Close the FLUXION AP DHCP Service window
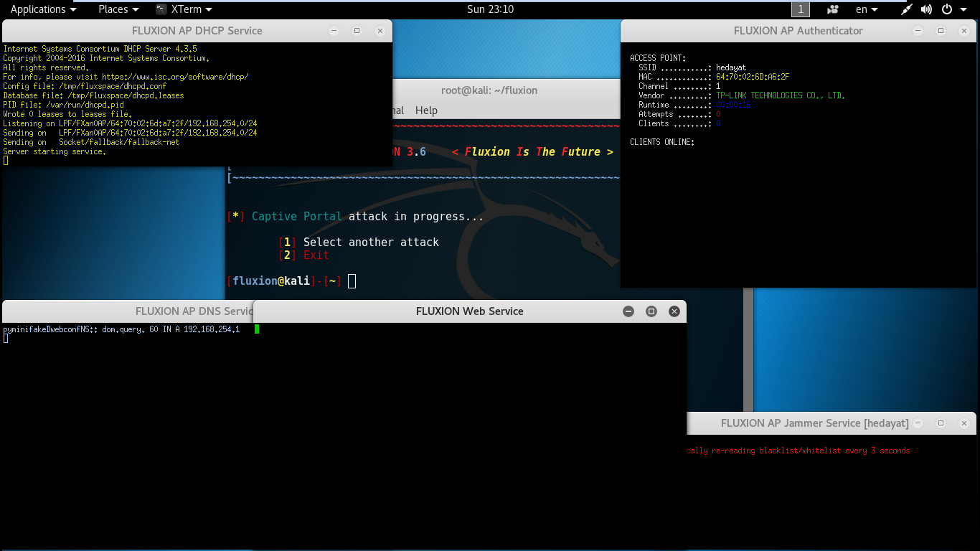Screen dimensions: 980x551 (380, 31)
